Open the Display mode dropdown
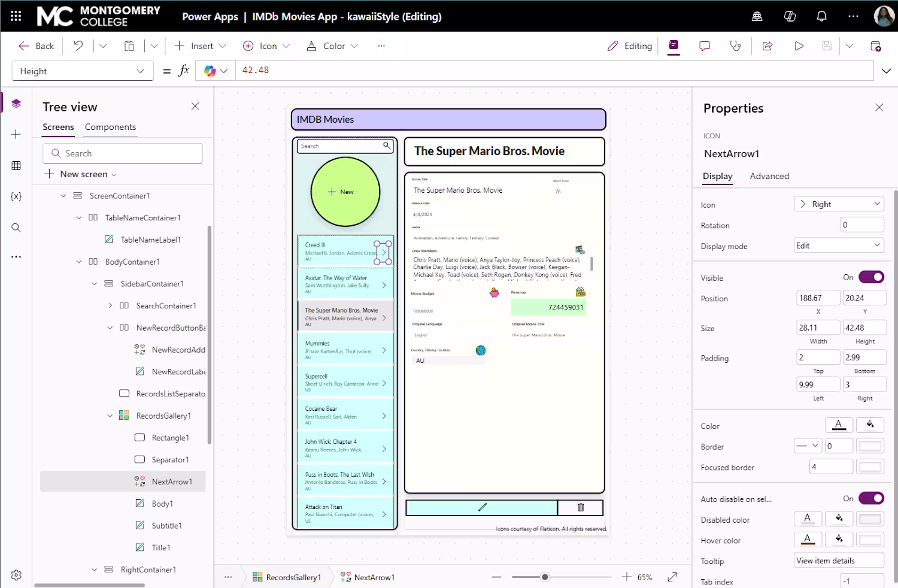The image size is (898, 588). click(839, 245)
